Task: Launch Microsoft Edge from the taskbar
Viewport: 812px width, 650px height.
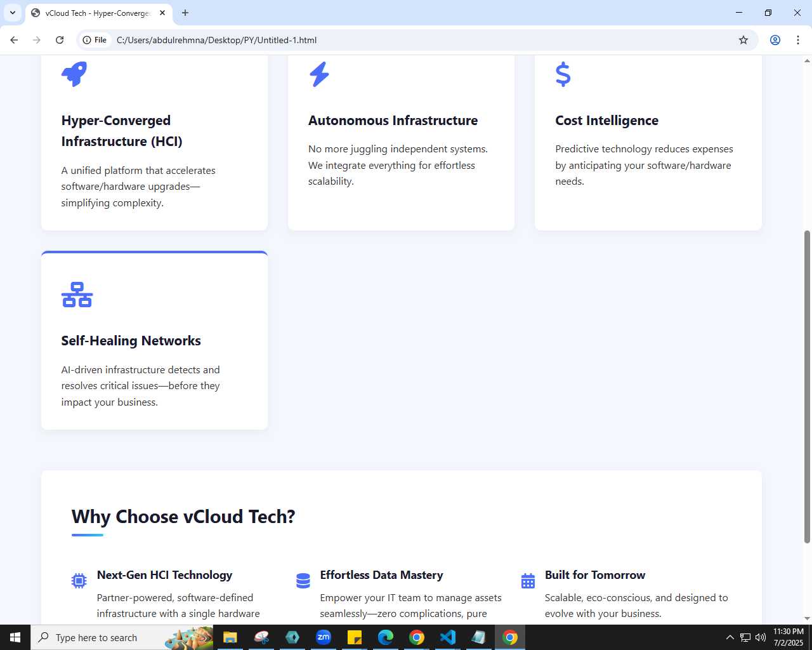Action: (386, 637)
